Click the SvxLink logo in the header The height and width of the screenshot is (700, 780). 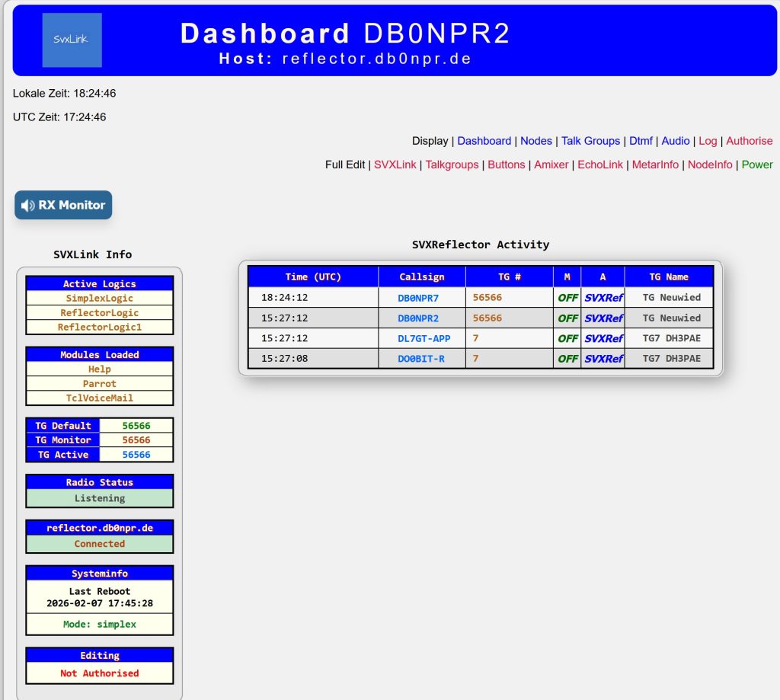pyautogui.click(x=72, y=40)
